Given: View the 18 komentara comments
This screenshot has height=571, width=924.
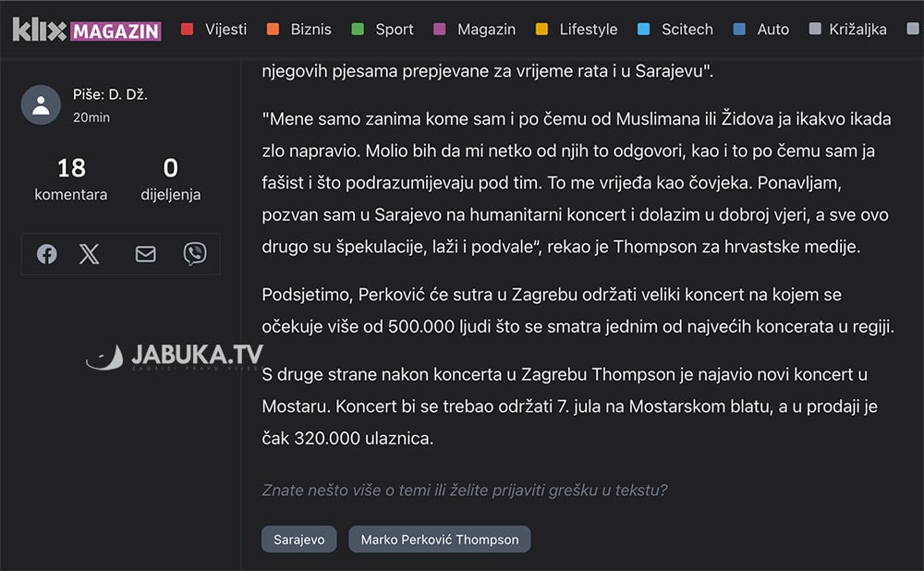Looking at the screenshot, I should click(x=71, y=179).
